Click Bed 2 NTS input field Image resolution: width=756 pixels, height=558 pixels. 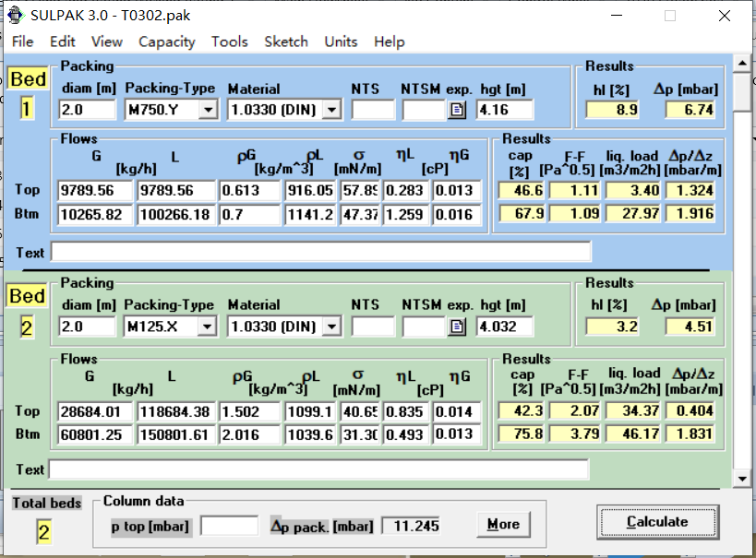[x=373, y=326]
